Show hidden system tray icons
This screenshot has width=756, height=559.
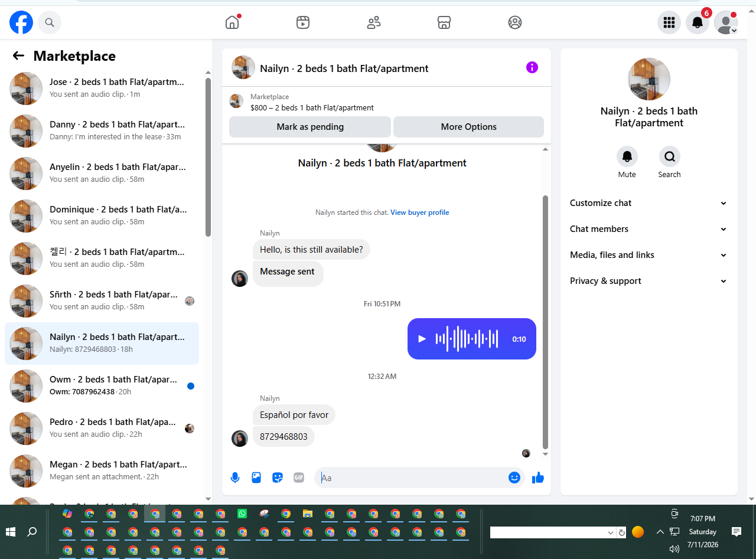coord(660,532)
